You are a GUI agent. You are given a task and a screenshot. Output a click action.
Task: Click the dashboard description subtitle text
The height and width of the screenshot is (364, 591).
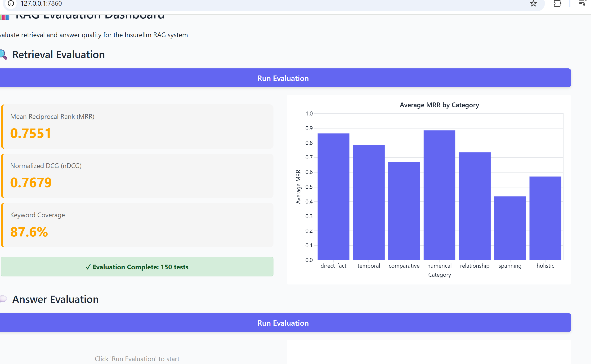point(94,35)
